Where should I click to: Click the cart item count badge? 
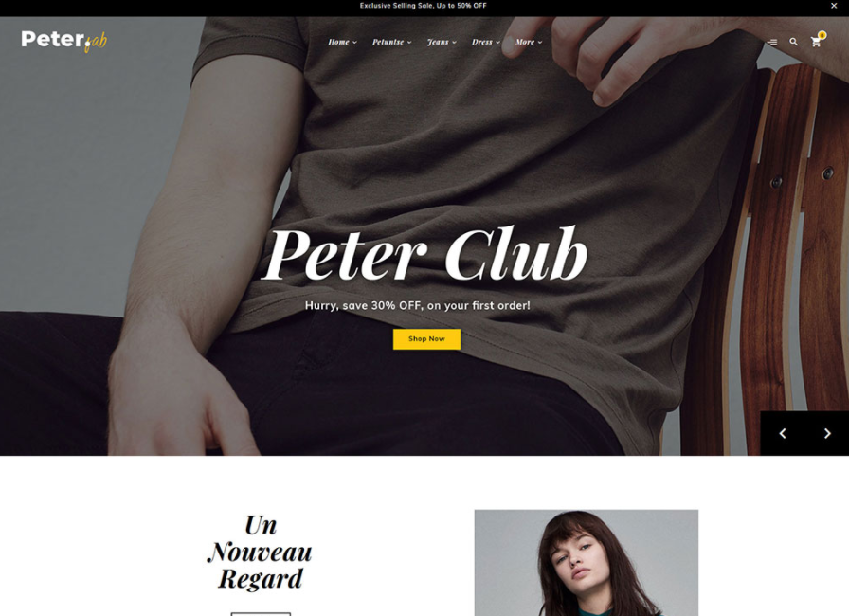822,35
